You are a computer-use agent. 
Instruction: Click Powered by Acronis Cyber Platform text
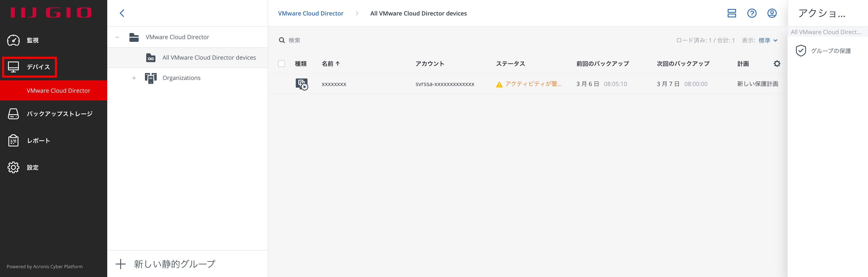(44, 267)
